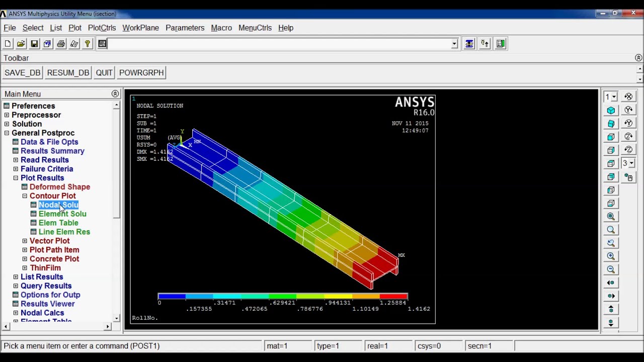This screenshot has width=644, height=362.
Task: Open the command input history dropdown
Action: (x=454, y=44)
